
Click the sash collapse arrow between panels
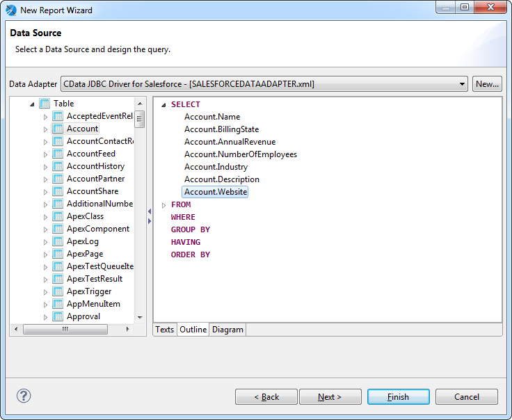click(x=149, y=211)
